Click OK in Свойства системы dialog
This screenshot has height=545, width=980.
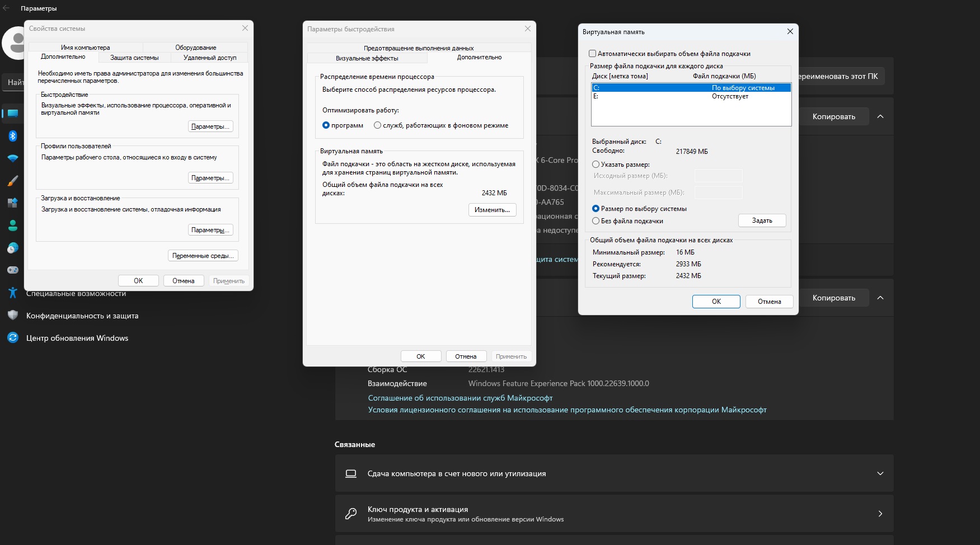(x=138, y=281)
